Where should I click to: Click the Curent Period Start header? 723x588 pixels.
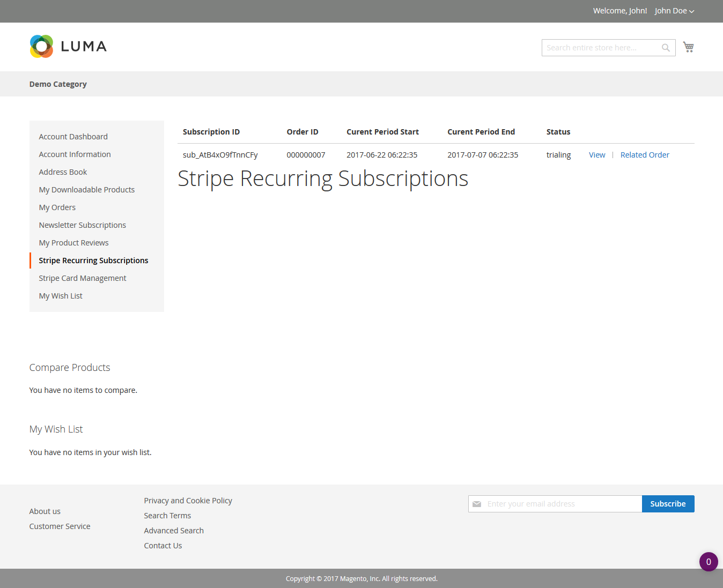pyautogui.click(x=383, y=132)
